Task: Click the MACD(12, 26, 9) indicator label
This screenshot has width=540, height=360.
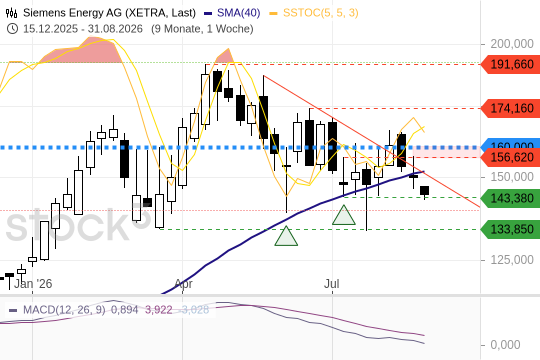Action: 64,310
